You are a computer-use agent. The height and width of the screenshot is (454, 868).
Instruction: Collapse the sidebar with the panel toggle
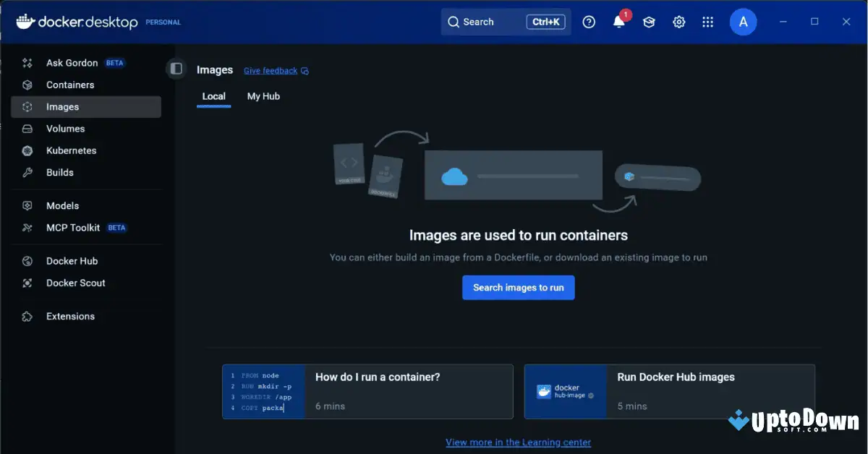[176, 68]
